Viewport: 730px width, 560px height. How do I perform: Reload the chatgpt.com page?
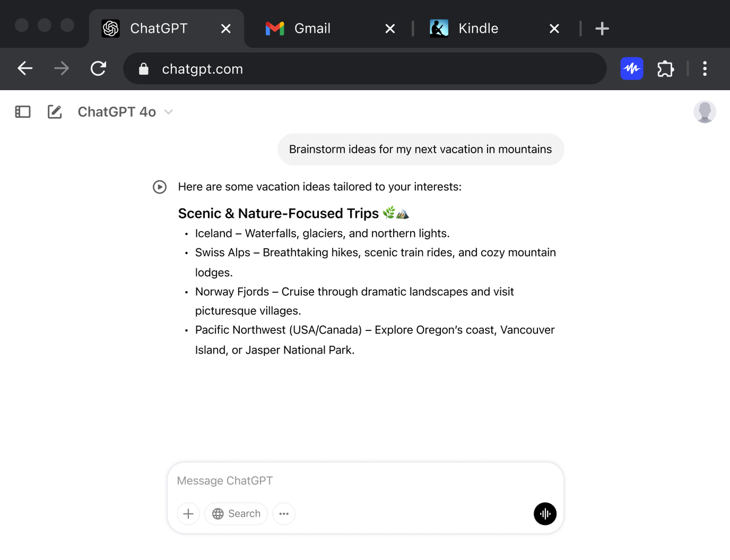(x=98, y=68)
